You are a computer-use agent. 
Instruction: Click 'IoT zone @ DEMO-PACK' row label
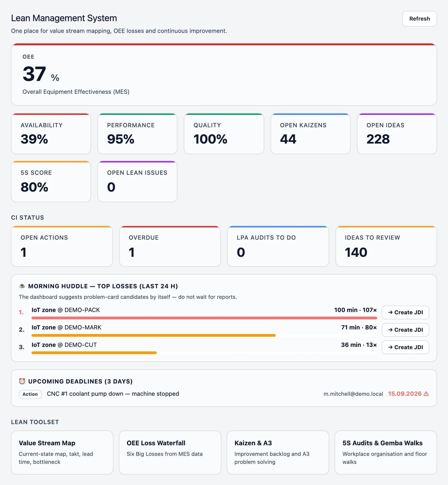[66, 310]
